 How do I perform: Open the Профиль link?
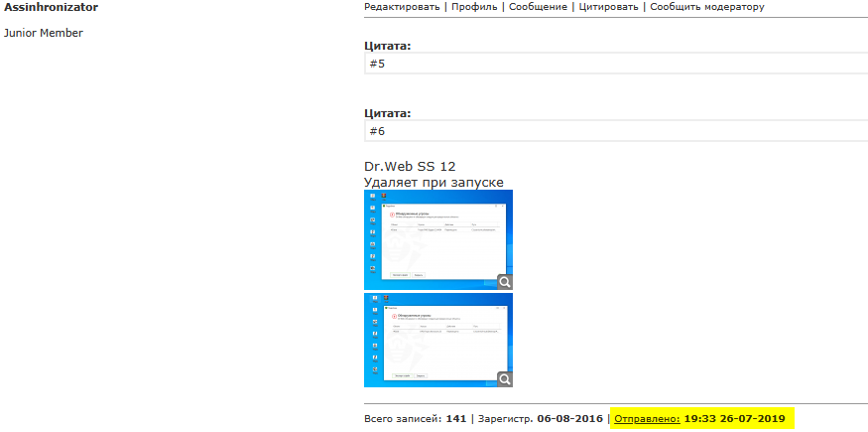click(x=474, y=7)
